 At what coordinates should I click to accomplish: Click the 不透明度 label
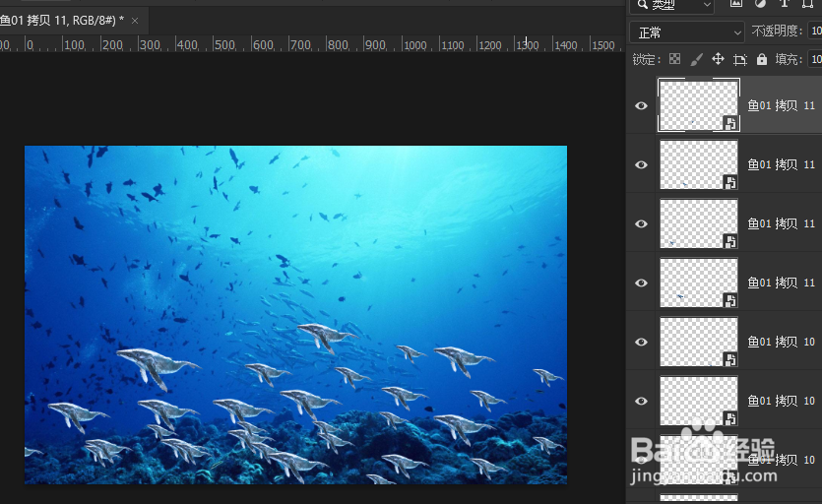point(777,31)
